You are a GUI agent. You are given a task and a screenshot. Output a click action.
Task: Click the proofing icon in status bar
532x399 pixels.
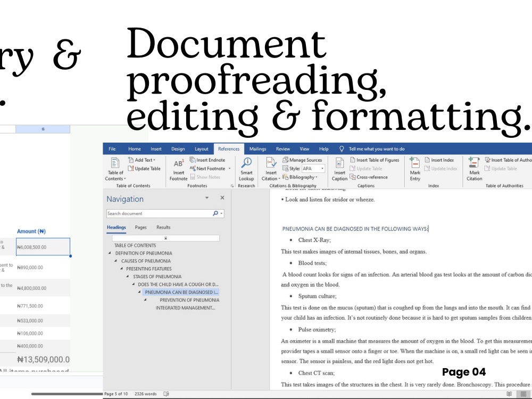click(166, 394)
